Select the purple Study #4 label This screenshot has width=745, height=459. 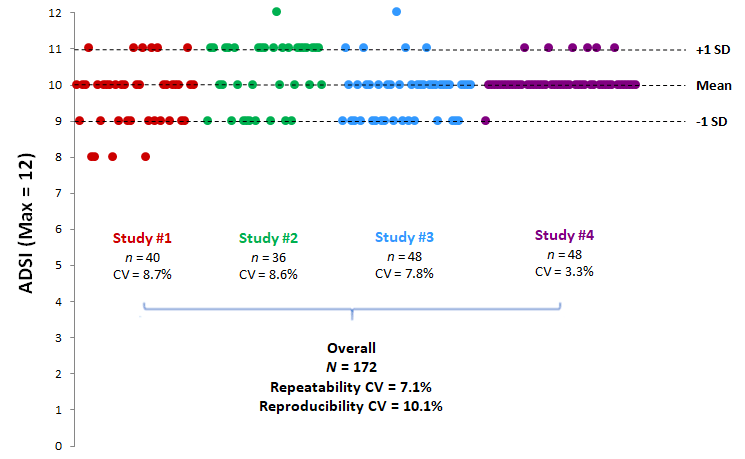(564, 236)
